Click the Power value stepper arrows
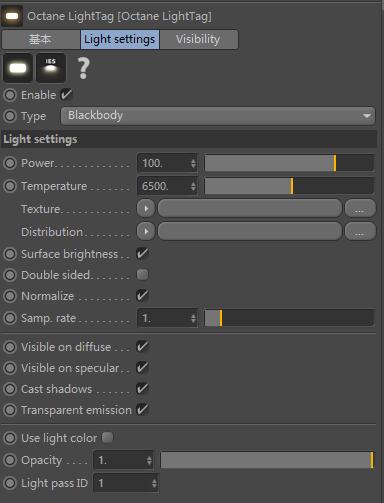The height and width of the screenshot is (503, 384). (193, 163)
